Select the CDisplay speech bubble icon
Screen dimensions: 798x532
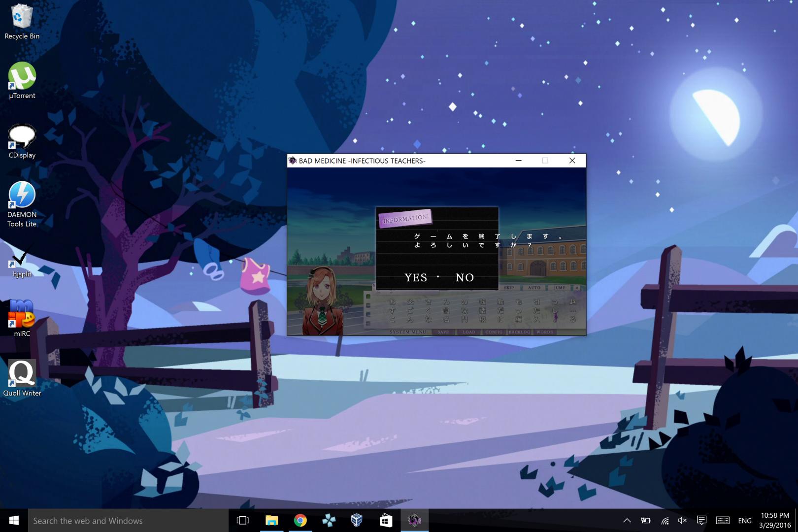point(22,139)
